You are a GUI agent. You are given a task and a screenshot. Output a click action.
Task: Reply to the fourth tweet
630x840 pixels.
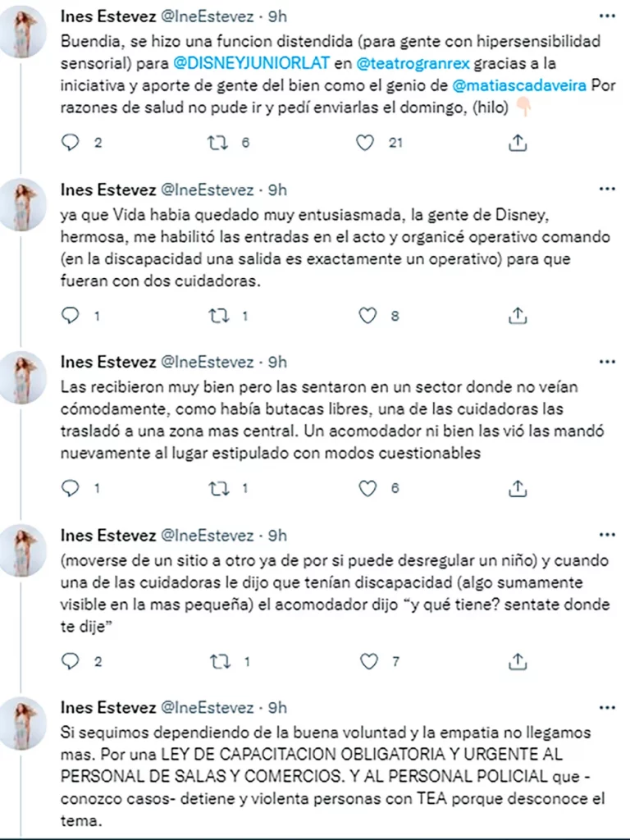coord(72,660)
